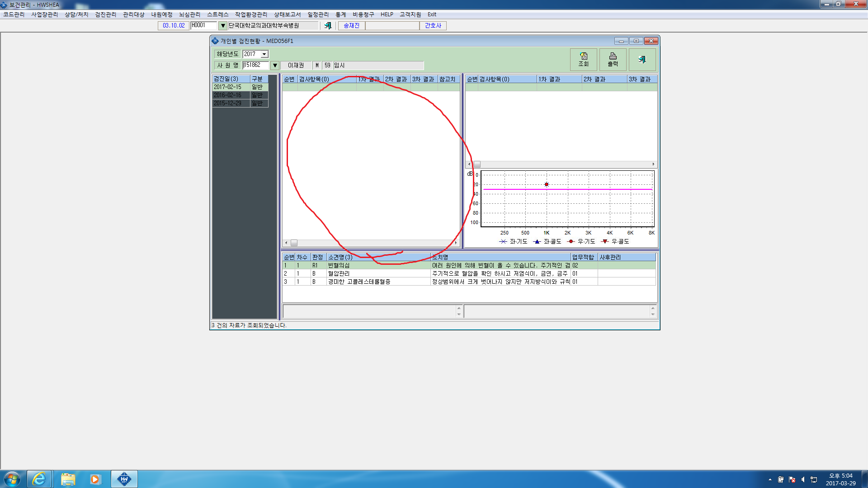Click the 조회 search icon button
Screen dimensions: 868x488
[x=583, y=60]
